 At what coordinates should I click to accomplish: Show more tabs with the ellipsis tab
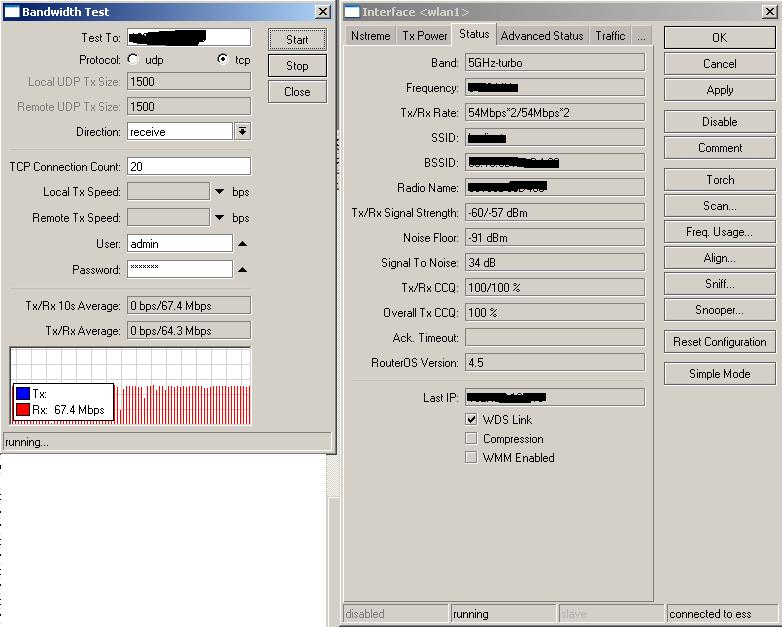(x=641, y=36)
